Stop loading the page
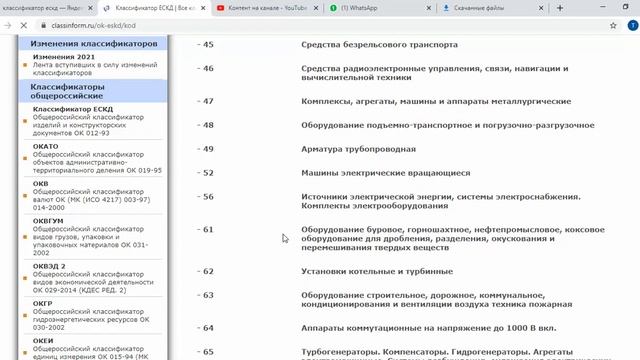640x360 pixels. pos(24,25)
